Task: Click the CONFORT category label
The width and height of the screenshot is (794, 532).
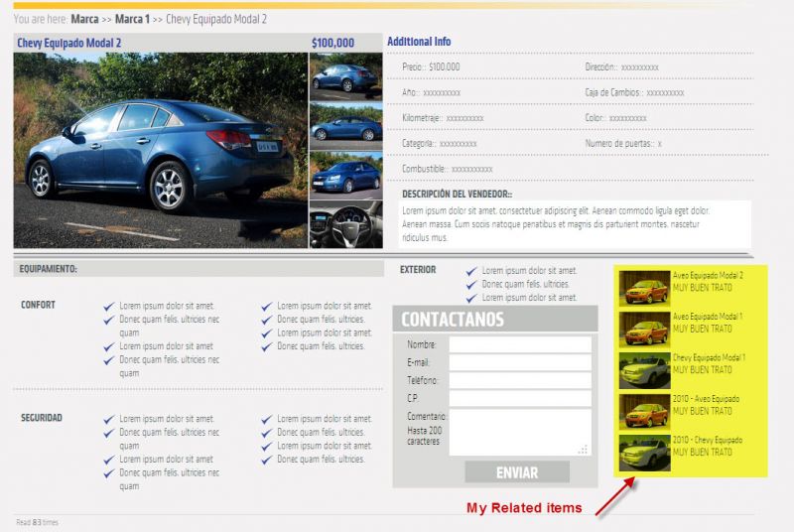Action: point(38,305)
